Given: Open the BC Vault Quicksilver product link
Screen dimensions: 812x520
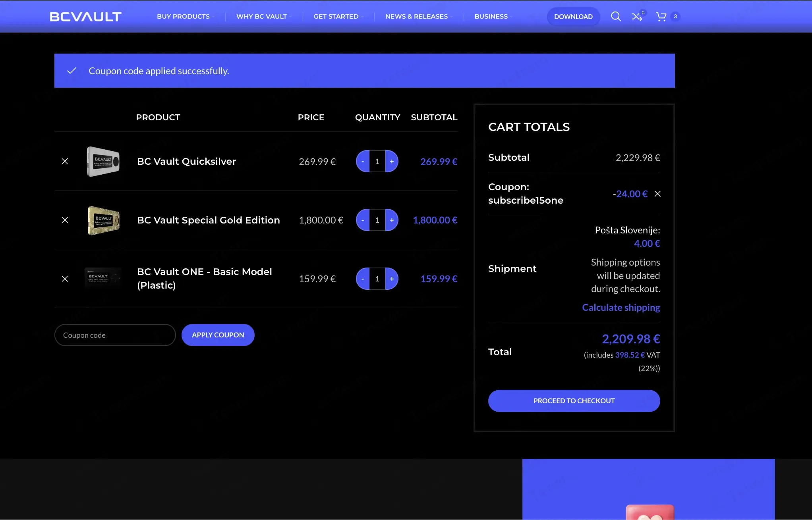Looking at the screenshot, I should pyautogui.click(x=186, y=161).
